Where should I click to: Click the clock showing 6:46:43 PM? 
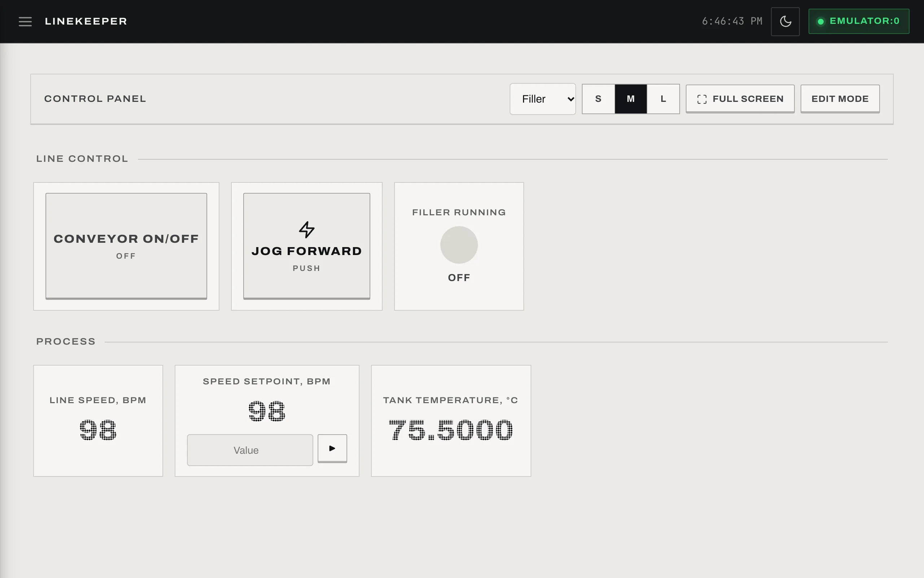732,21
